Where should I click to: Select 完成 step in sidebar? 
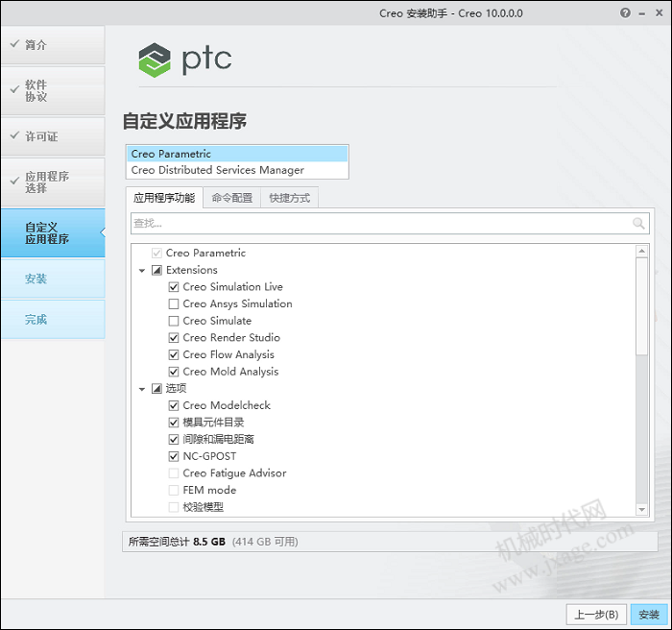pos(52,320)
